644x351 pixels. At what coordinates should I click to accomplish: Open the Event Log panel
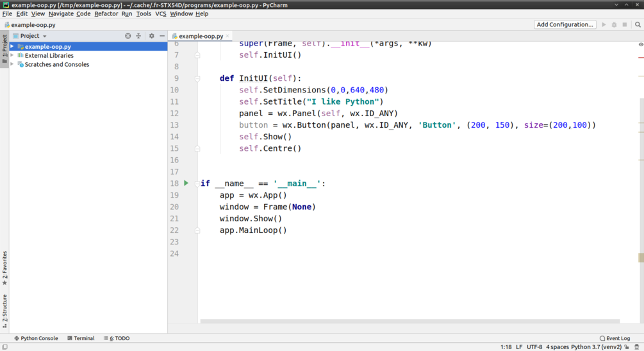click(615, 338)
